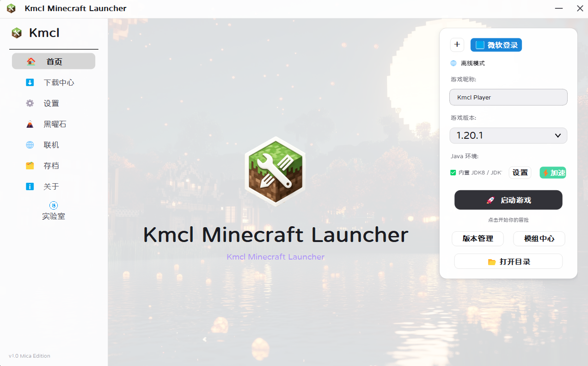Sign in with 微软登录 button

[496, 45]
